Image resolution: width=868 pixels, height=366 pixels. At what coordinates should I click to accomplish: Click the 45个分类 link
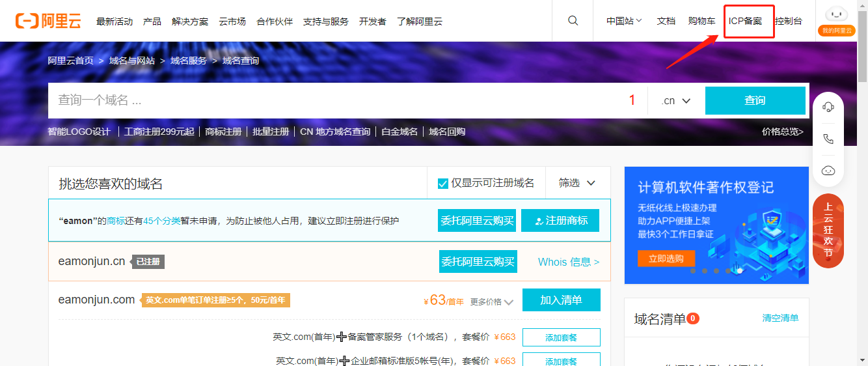tap(162, 221)
